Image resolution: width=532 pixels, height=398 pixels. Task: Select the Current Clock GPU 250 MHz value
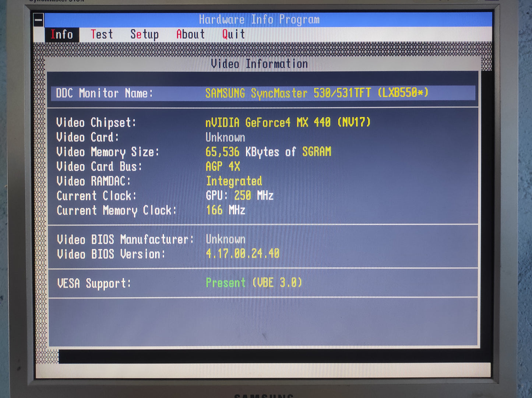(239, 196)
